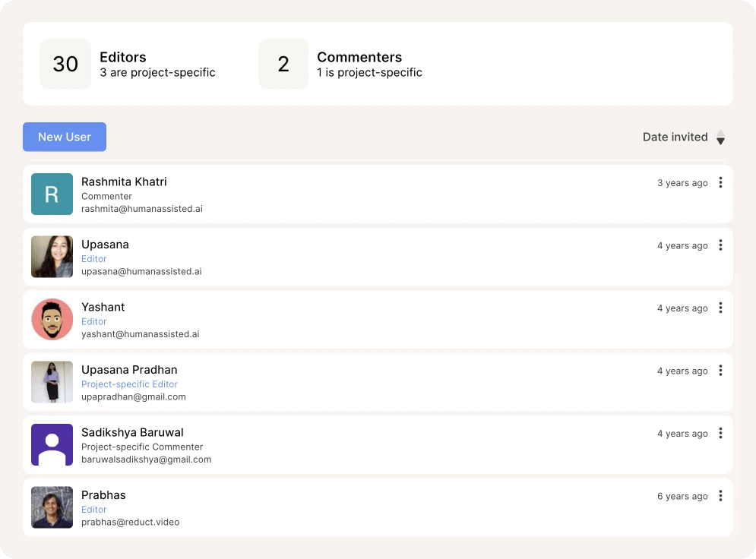Click Prabhas's profile photo
Viewport: 756px width, 559px height.
click(x=52, y=507)
